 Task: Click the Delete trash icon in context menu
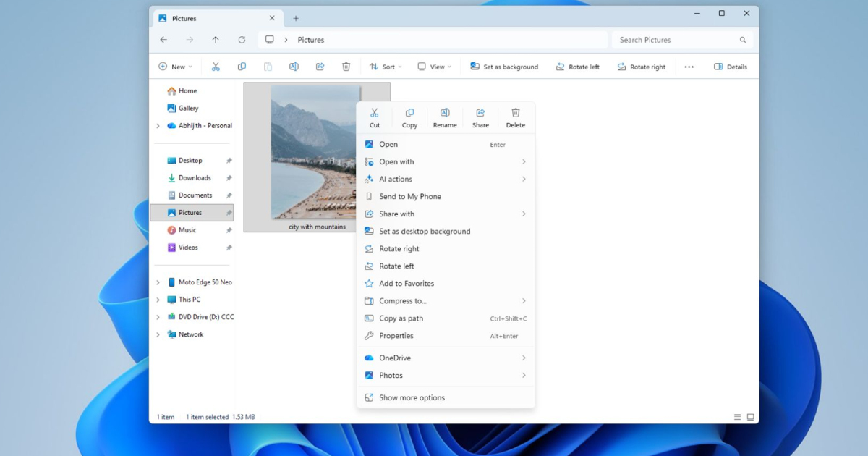(516, 117)
